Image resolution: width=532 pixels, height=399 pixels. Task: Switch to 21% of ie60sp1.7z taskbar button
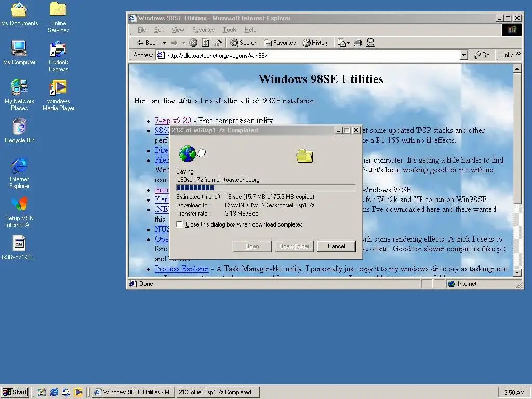coord(218,392)
